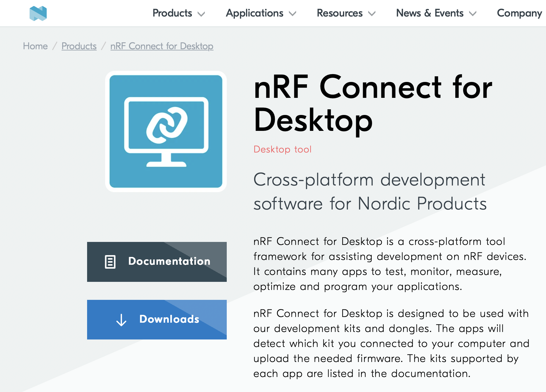Expand the News & Events chevron
The height and width of the screenshot is (392, 546).
473,14
